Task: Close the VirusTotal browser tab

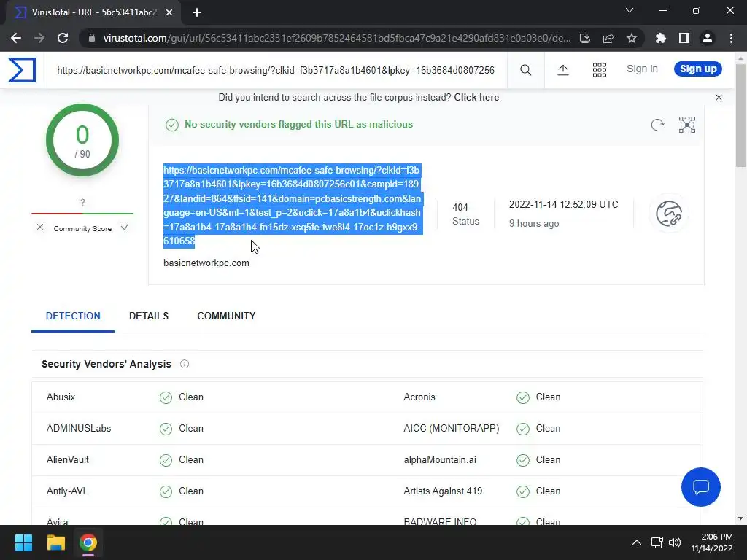Action: coord(169,12)
